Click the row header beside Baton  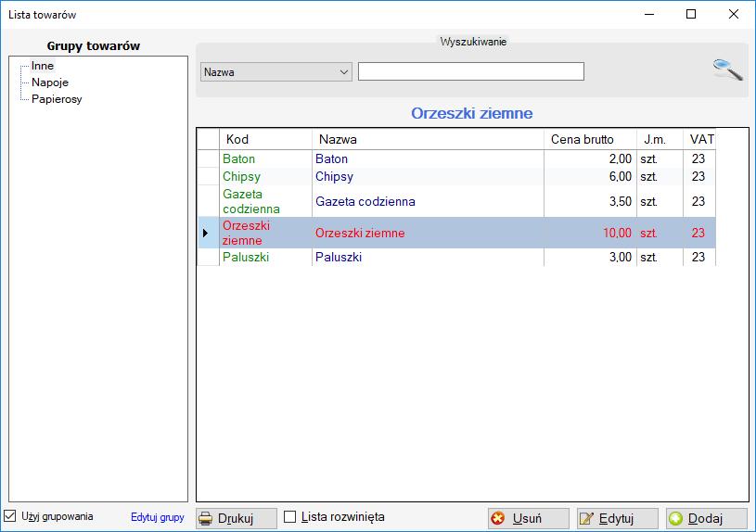click(x=209, y=158)
